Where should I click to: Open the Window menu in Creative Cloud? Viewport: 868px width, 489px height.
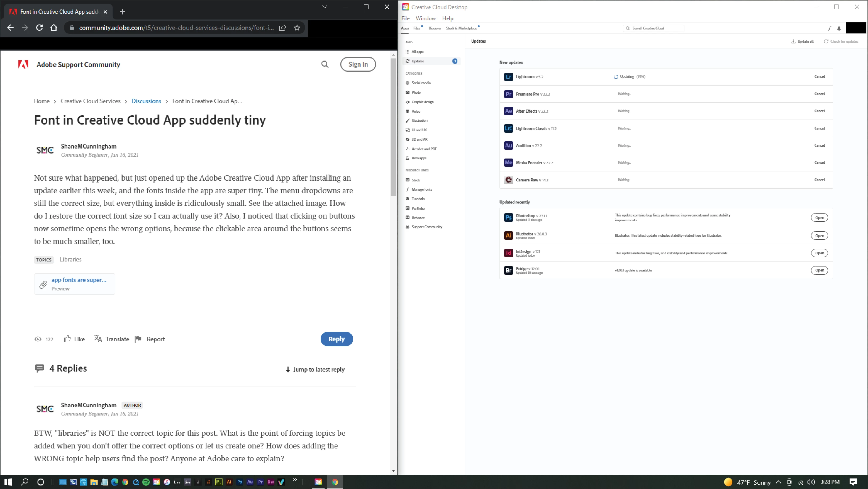[426, 18]
